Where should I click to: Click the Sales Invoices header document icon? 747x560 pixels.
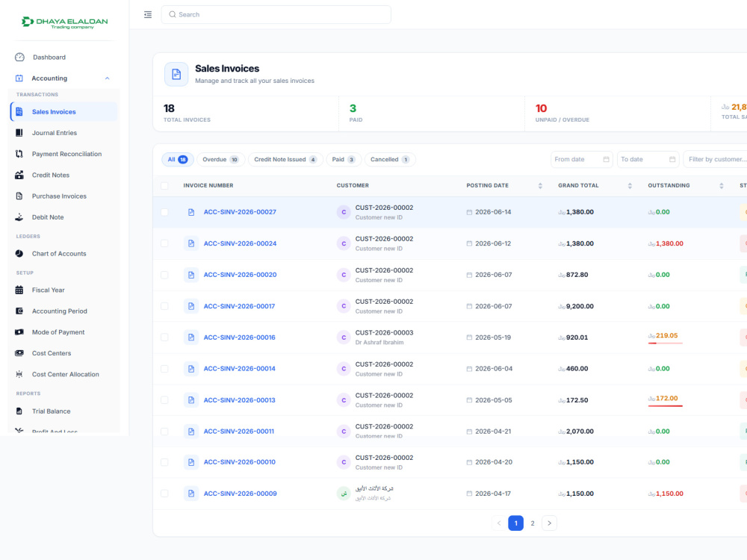(176, 74)
